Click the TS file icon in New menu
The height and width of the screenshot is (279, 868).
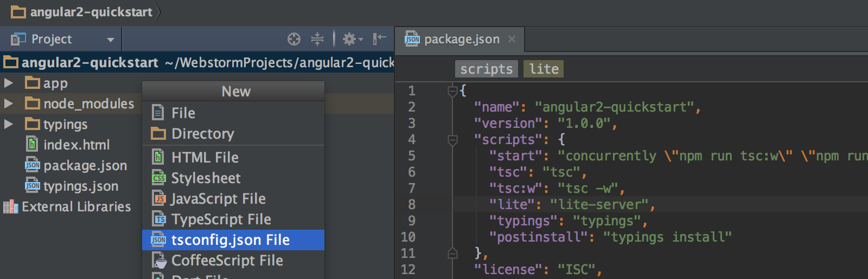(x=158, y=219)
